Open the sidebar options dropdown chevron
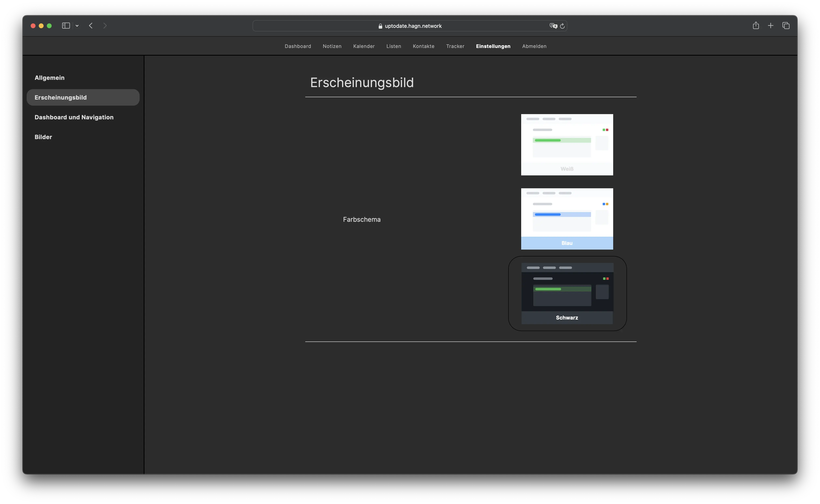This screenshot has height=504, width=820. click(77, 26)
